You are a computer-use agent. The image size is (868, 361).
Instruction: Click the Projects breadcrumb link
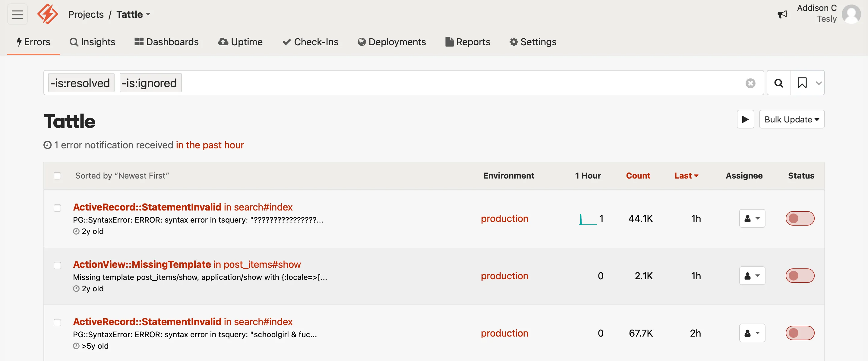click(86, 14)
